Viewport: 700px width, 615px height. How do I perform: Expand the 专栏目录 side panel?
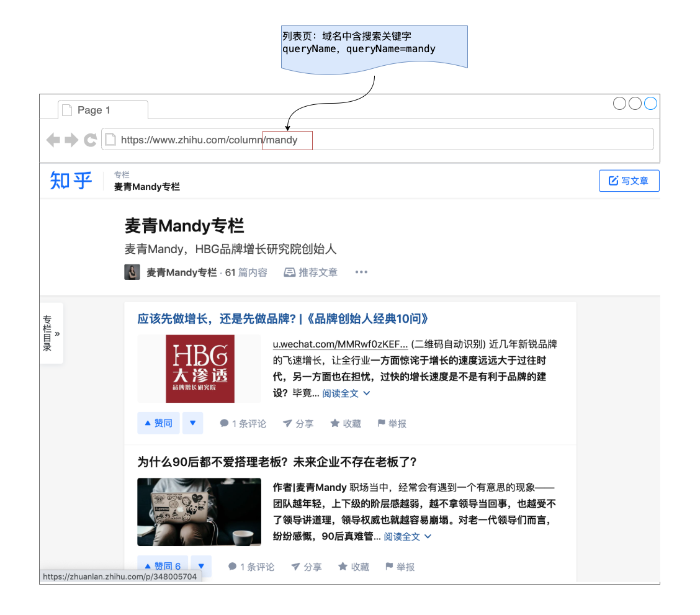(52, 333)
